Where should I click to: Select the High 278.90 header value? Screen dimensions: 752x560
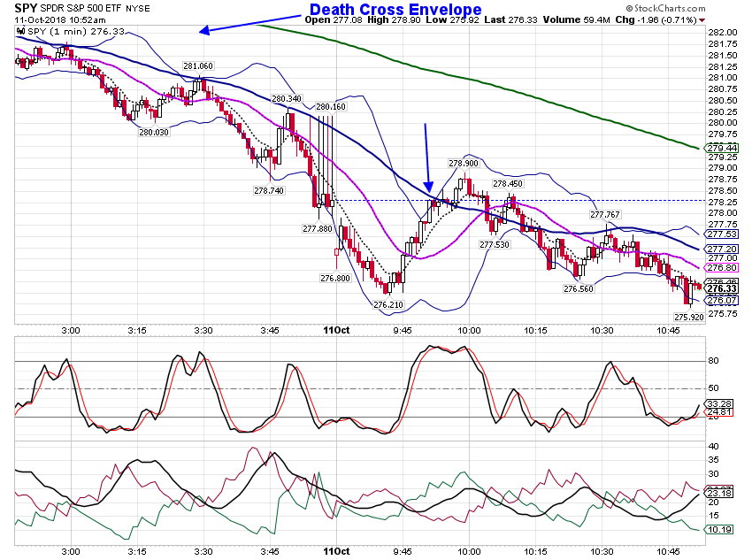pyautogui.click(x=395, y=19)
